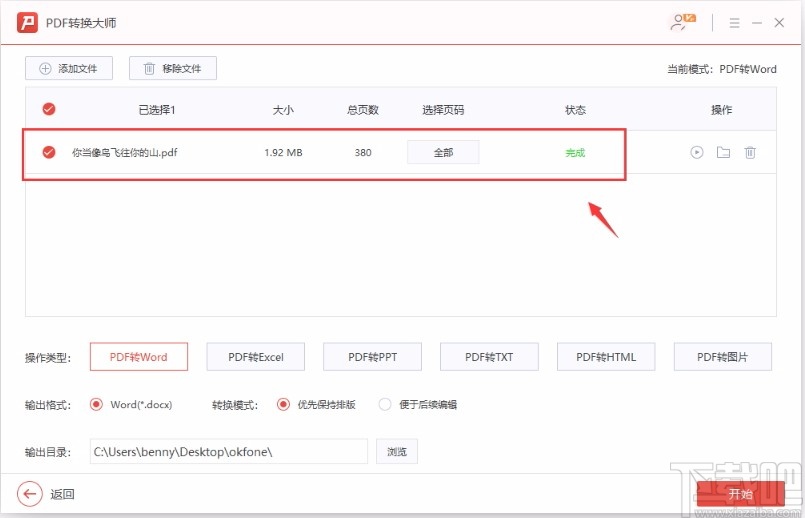Uncheck the 你当像鸟飞往你的山.pdf row checkbox
The image size is (805, 518).
click(x=49, y=152)
